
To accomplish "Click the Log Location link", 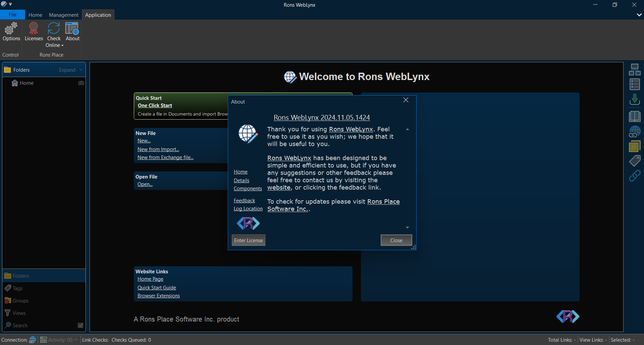I will (248, 209).
